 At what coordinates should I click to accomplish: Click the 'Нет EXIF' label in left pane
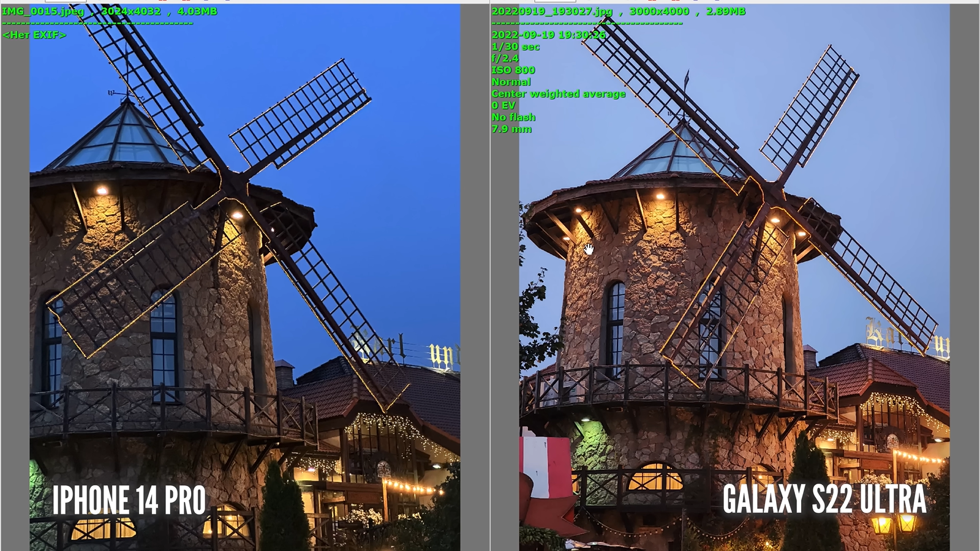pyautogui.click(x=34, y=35)
